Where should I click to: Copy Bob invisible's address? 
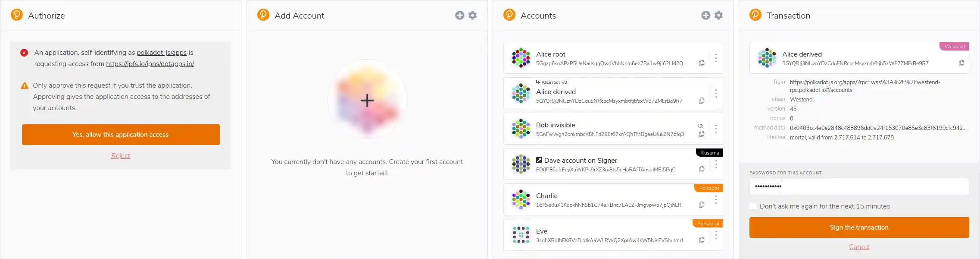coord(702,134)
